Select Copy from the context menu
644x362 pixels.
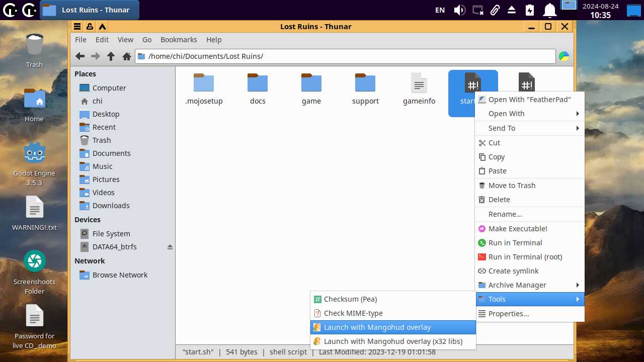(x=530, y=157)
